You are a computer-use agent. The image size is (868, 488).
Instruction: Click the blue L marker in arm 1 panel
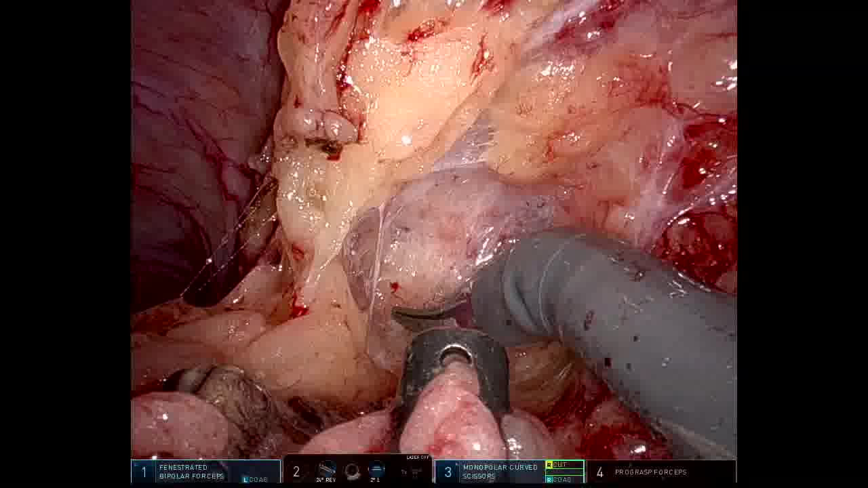pos(245,480)
